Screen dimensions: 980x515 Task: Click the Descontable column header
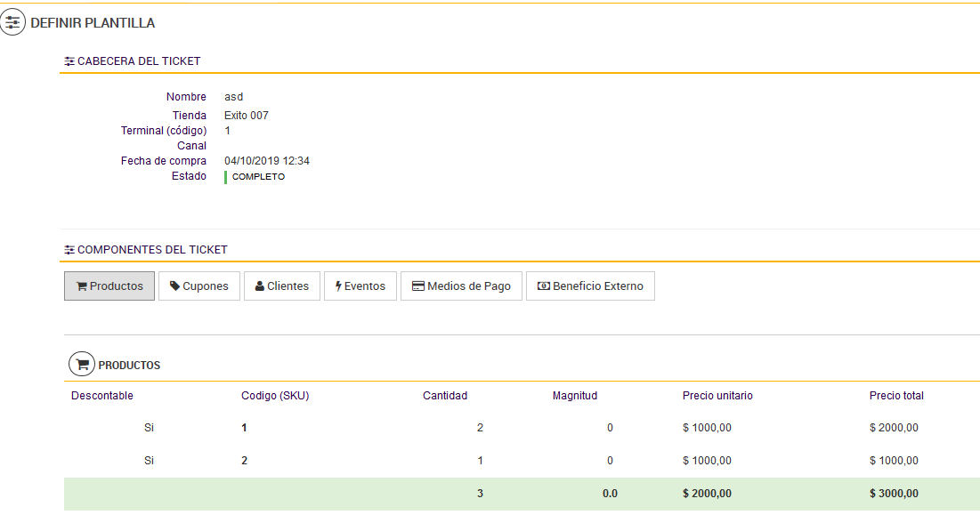(102, 396)
